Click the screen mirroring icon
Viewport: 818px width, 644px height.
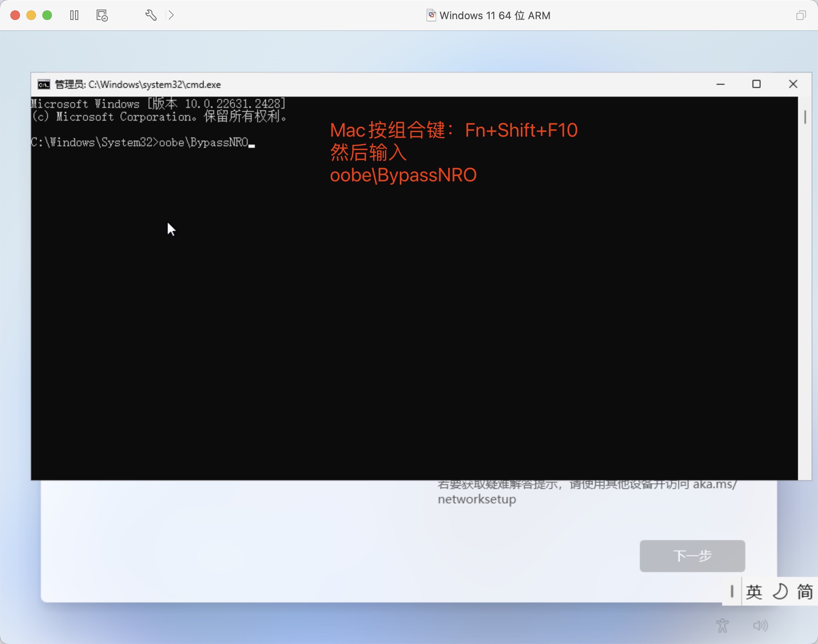pos(801,15)
